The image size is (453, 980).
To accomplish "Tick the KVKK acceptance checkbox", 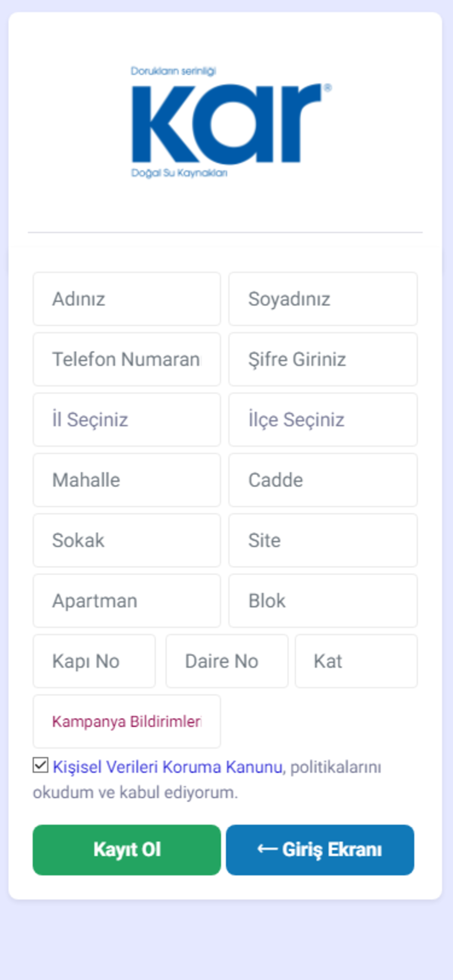I will click(41, 765).
